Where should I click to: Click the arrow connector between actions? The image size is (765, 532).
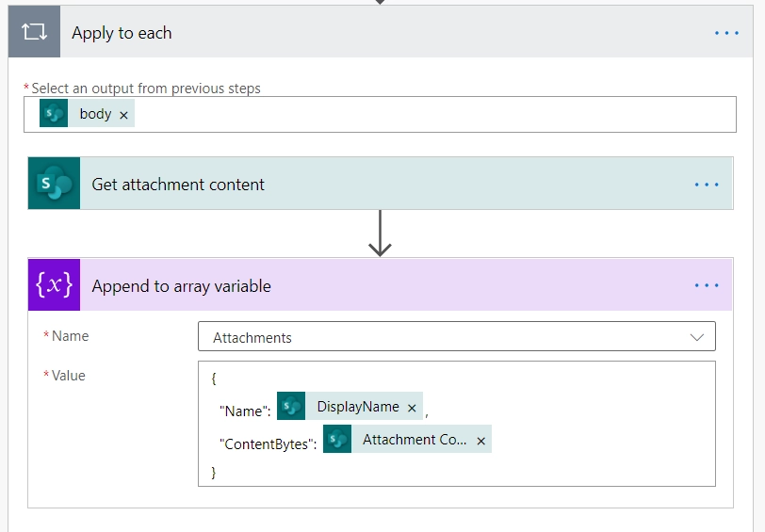(x=380, y=234)
